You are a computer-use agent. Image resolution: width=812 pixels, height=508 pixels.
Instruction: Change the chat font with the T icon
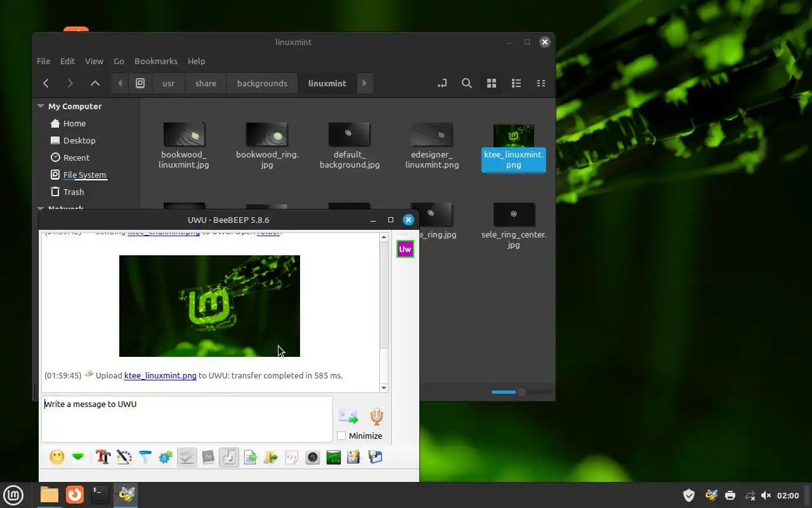103,457
